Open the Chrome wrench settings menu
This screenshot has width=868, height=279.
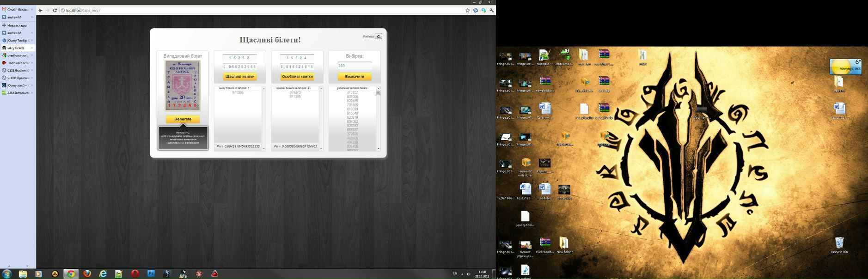tap(491, 10)
